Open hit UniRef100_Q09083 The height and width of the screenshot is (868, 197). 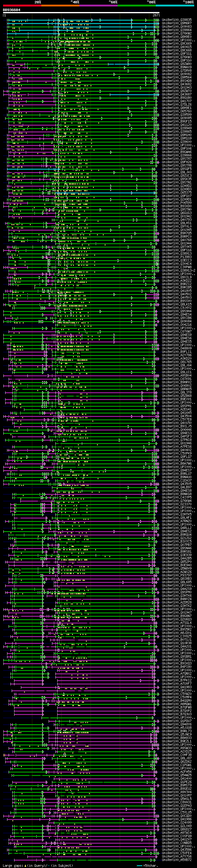tap(177, 26)
